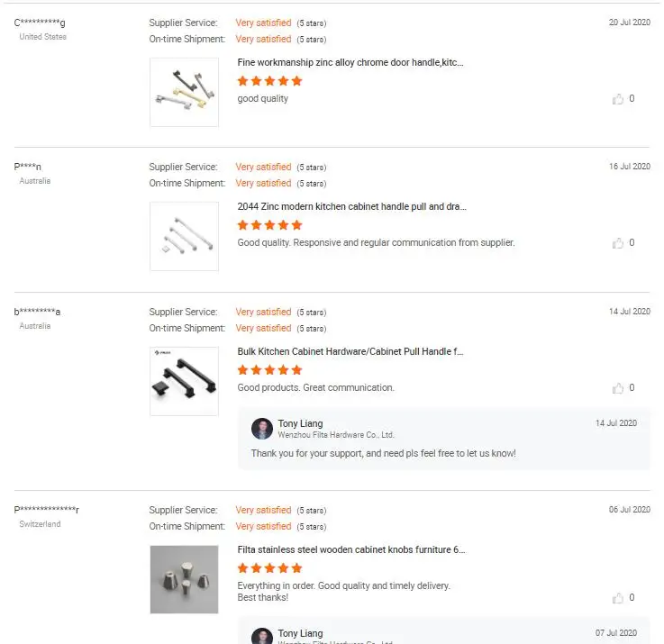This screenshot has height=644, width=664.
Task: Open '2044 Zinc modern kitchen cabinet handle' link
Action: point(351,207)
